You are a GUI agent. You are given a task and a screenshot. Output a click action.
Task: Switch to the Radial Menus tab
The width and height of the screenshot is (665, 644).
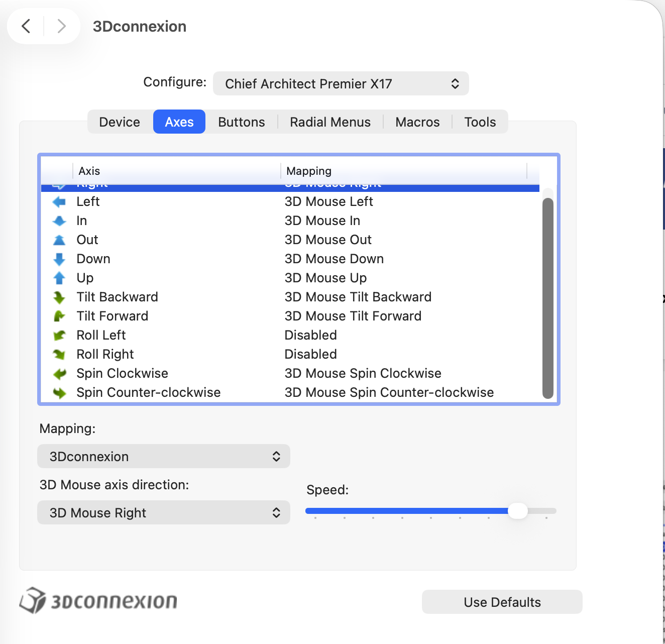pos(330,122)
